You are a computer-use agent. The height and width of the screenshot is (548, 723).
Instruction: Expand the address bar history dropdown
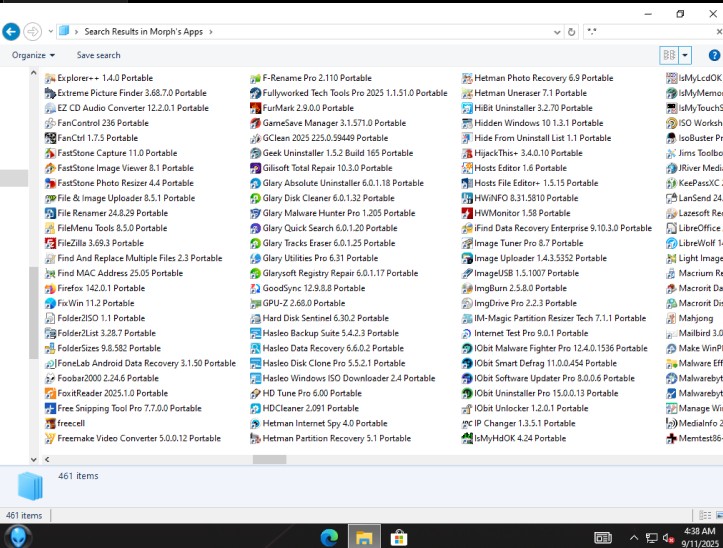[557, 32]
